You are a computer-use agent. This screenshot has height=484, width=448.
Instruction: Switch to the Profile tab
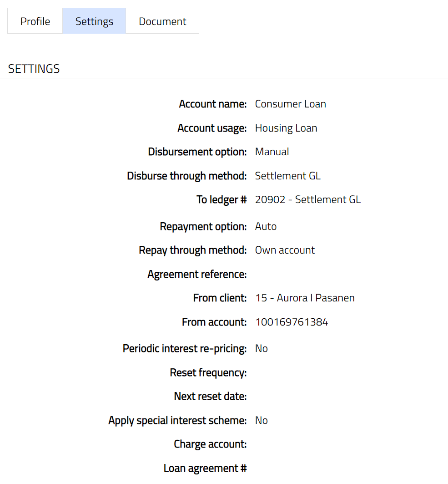tap(35, 21)
